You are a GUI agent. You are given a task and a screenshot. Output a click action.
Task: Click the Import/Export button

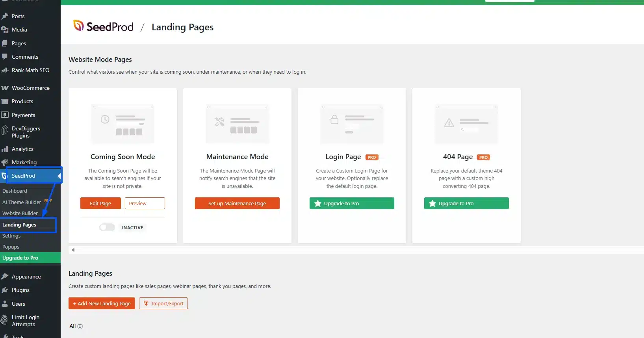(x=163, y=303)
